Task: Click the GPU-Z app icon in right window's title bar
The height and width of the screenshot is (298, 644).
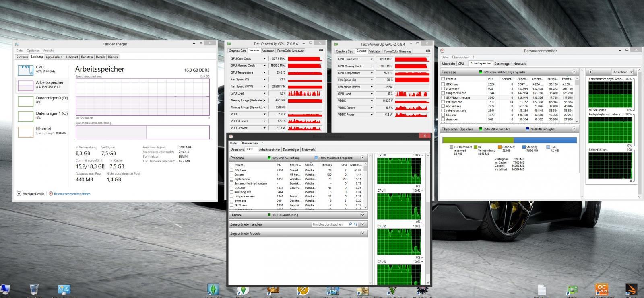Action: pos(336,44)
